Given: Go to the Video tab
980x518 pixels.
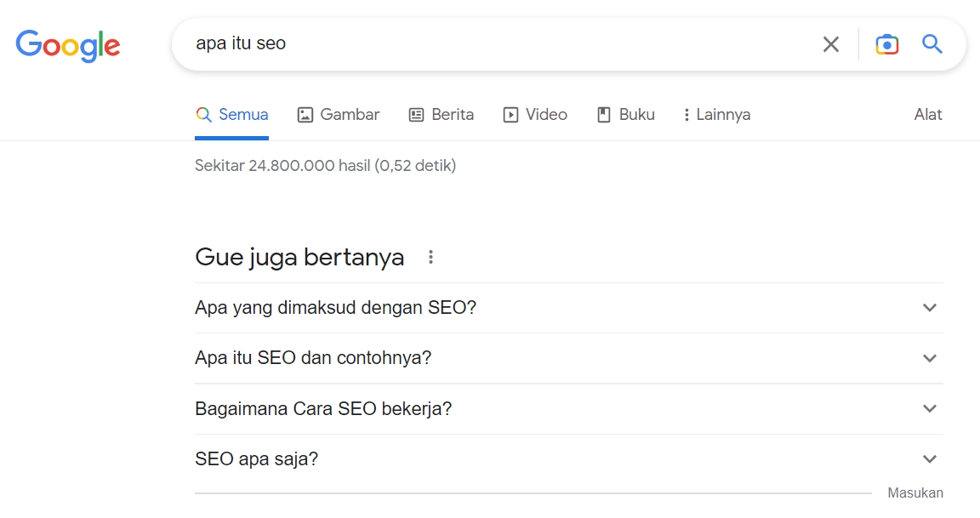Looking at the screenshot, I should point(535,115).
